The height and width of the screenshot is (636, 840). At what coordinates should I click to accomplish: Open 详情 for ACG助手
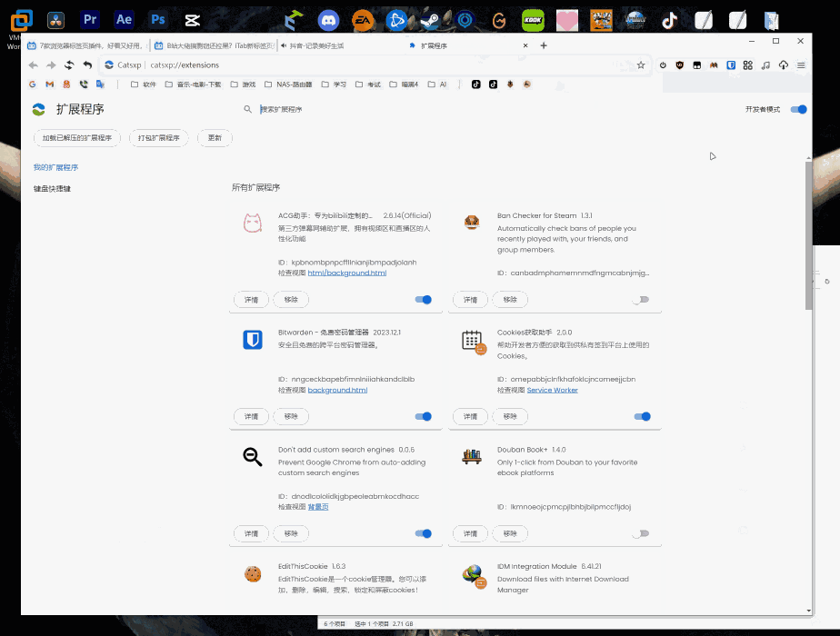point(251,300)
